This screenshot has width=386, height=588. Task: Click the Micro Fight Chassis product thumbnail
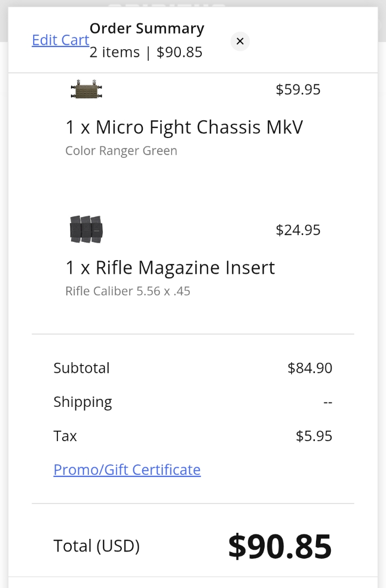click(x=87, y=89)
